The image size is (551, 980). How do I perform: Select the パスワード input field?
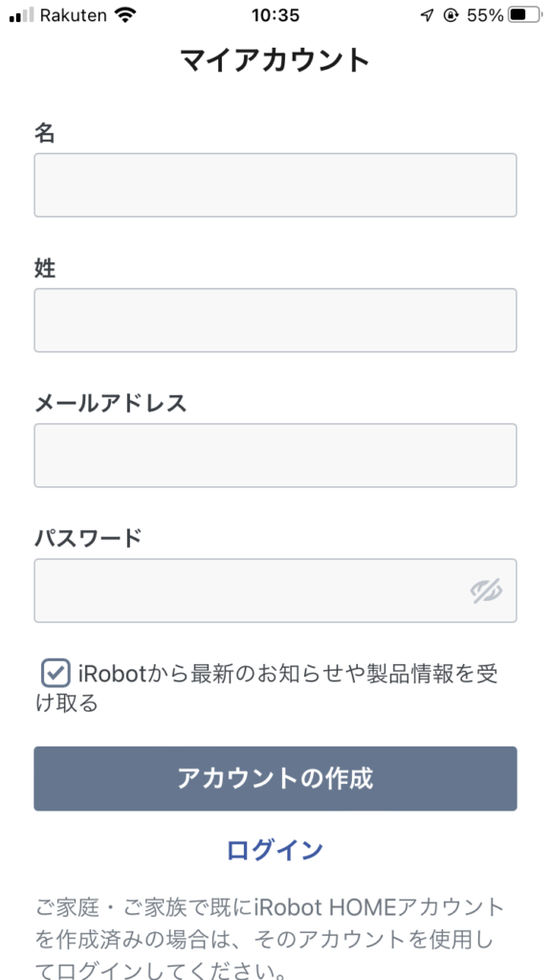pyautogui.click(x=275, y=590)
